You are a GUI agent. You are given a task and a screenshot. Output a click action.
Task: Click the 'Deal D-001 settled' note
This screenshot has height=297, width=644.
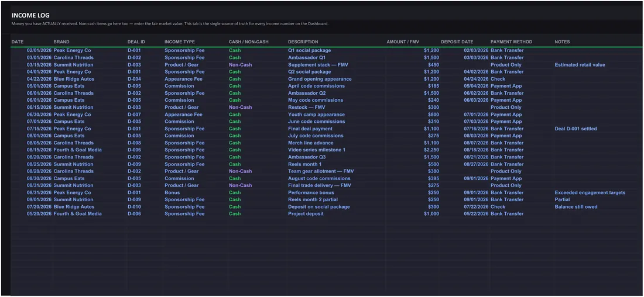pyautogui.click(x=576, y=129)
